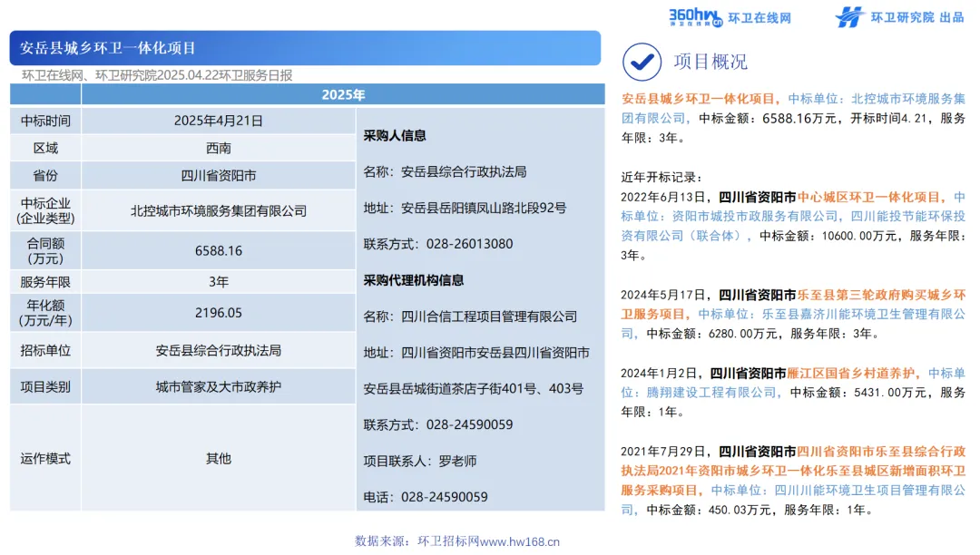Click the 腾翔建设工程有限公司 winner text
This screenshot has height=555, width=980.
pyautogui.click(x=711, y=393)
